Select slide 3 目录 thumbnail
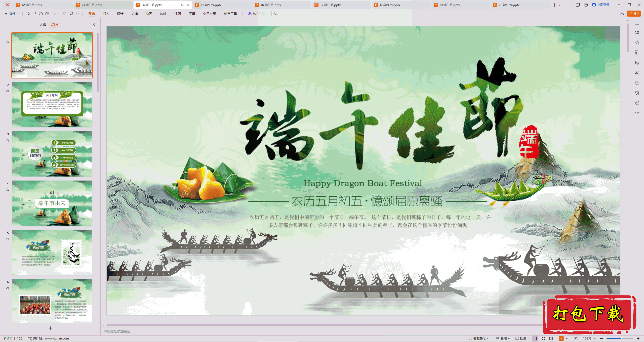The image size is (644, 342). 52,154
